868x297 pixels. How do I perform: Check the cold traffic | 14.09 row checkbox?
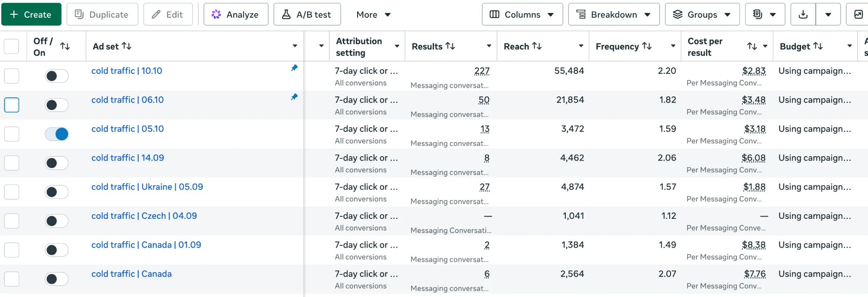point(11,163)
